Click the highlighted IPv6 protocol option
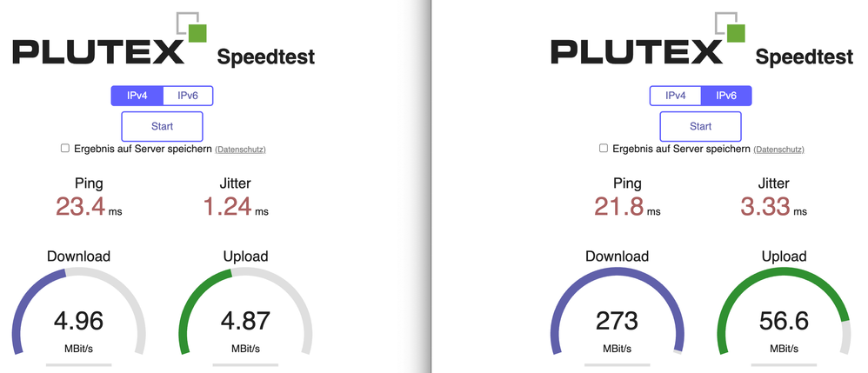 pyautogui.click(x=725, y=96)
